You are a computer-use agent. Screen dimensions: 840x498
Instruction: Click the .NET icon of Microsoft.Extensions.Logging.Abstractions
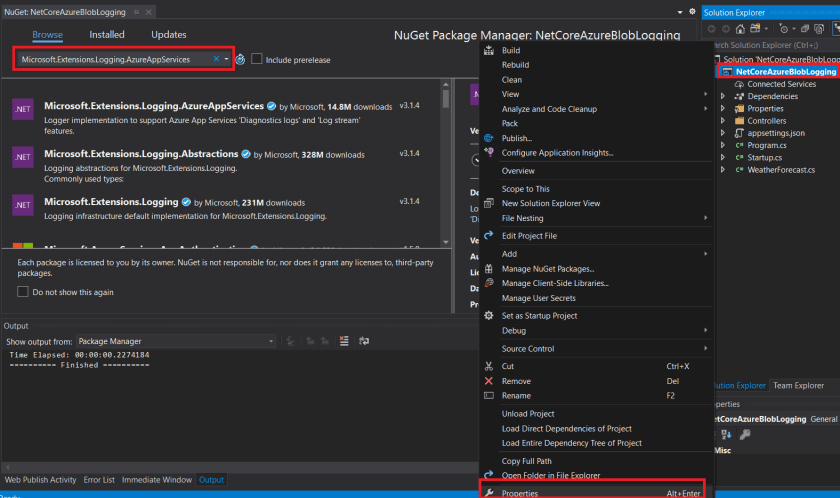click(25, 158)
